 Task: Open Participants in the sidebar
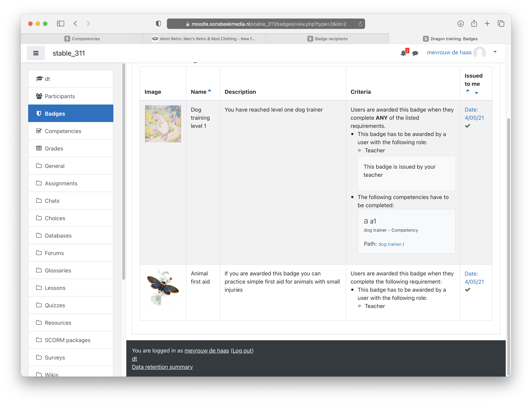click(x=71, y=96)
